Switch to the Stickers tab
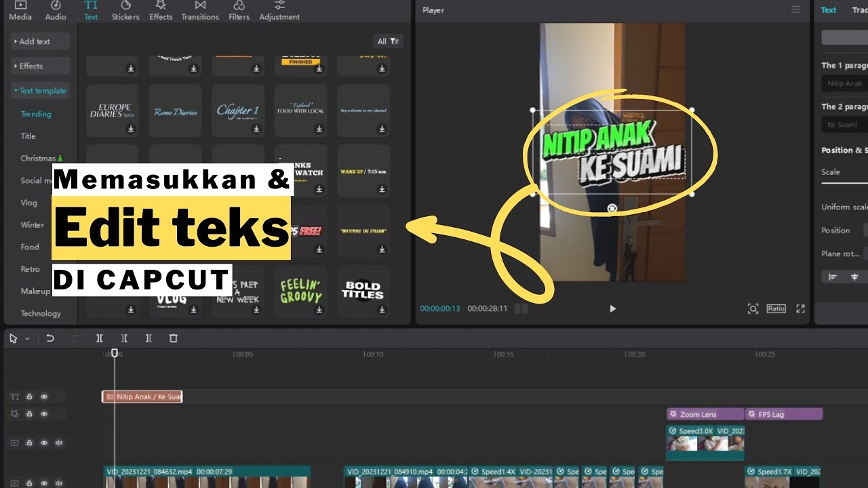 pos(125,11)
